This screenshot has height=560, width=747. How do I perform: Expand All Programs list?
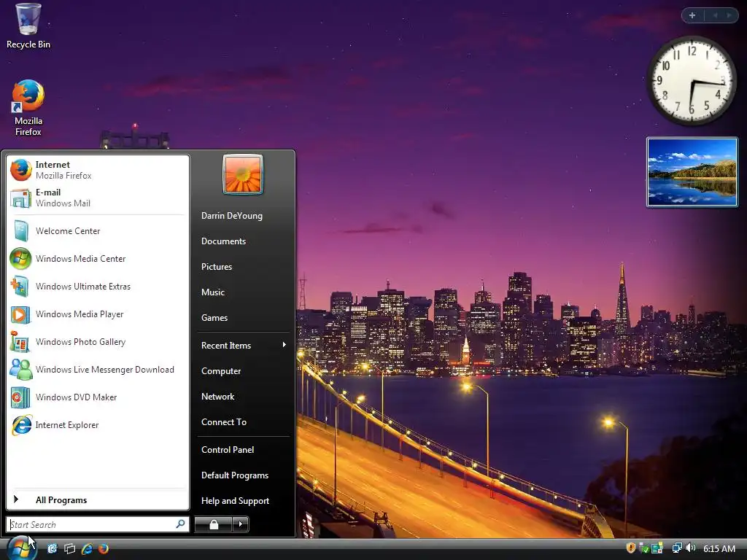[x=98, y=500]
